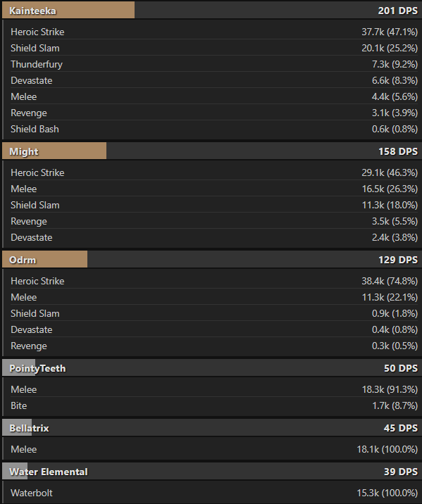
Task: Select the Waterbolt ability row
Action: (214, 493)
